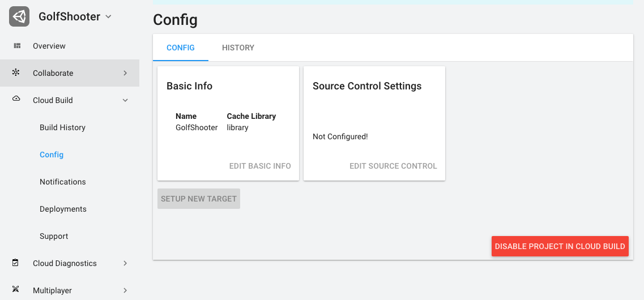Click the Collaborate sidebar icon
644x300 pixels.
pos(16,72)
